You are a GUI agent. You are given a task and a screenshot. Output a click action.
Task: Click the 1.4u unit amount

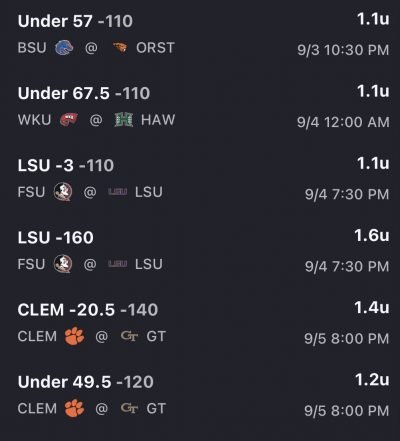point(372,308)
